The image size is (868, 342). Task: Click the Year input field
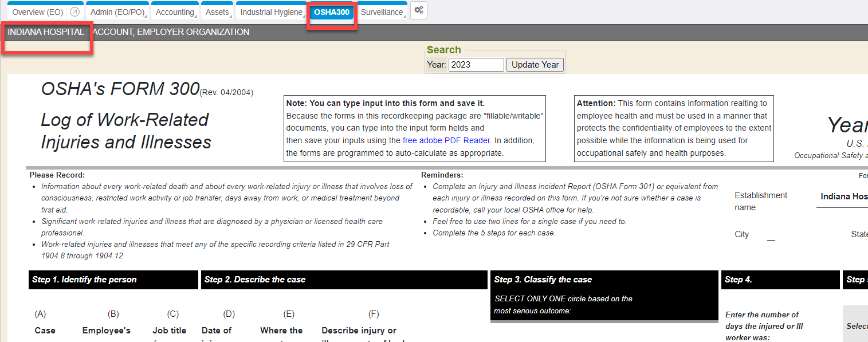476,65
